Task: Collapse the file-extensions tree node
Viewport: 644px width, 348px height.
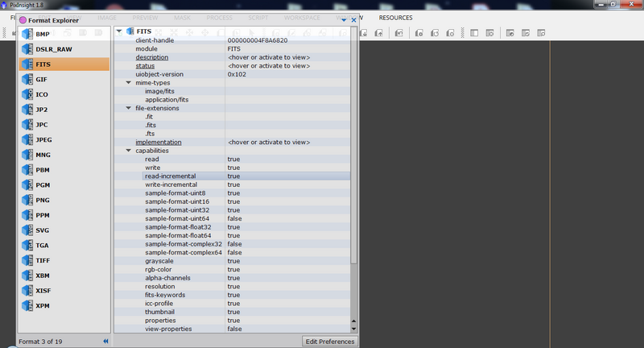Action: (x=129, y=108)
